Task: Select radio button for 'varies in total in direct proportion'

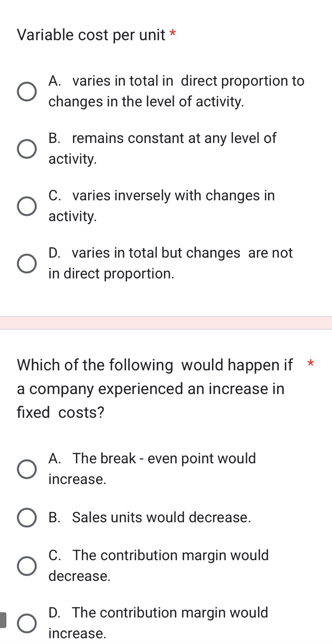Action: (x=27, y=92)
